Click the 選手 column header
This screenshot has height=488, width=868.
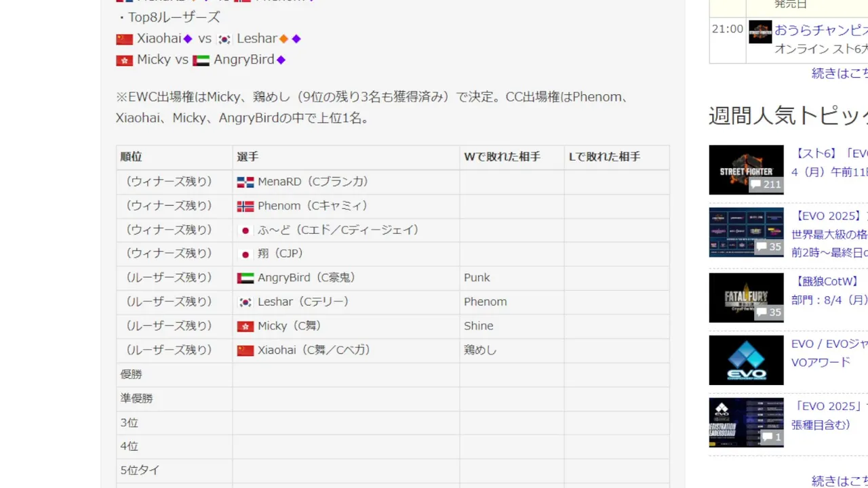[x=346, y=157]
